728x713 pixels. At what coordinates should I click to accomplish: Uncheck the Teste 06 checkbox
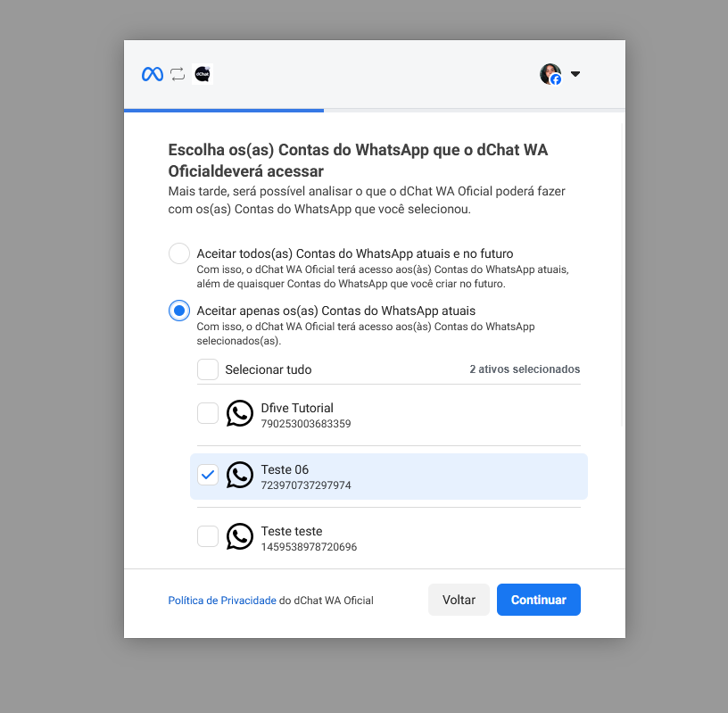pos(208,475)
